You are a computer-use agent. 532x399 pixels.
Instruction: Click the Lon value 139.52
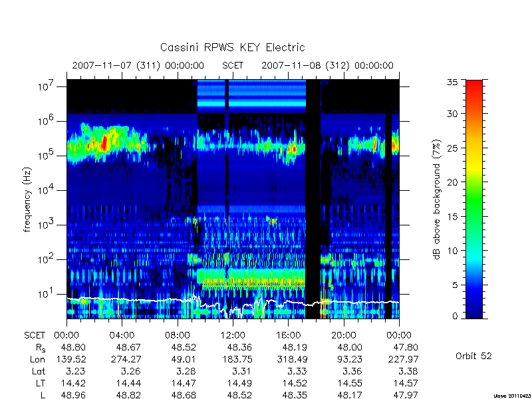(x=70, y=359)
